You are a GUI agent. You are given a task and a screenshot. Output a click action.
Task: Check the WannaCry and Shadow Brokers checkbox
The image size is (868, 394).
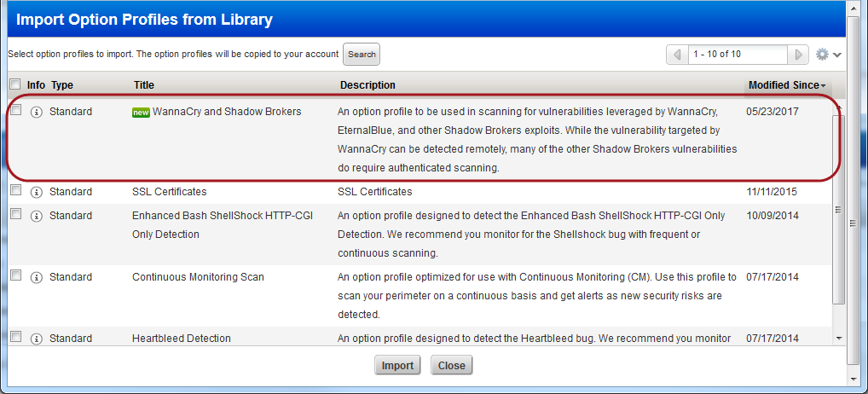(16, 110)
